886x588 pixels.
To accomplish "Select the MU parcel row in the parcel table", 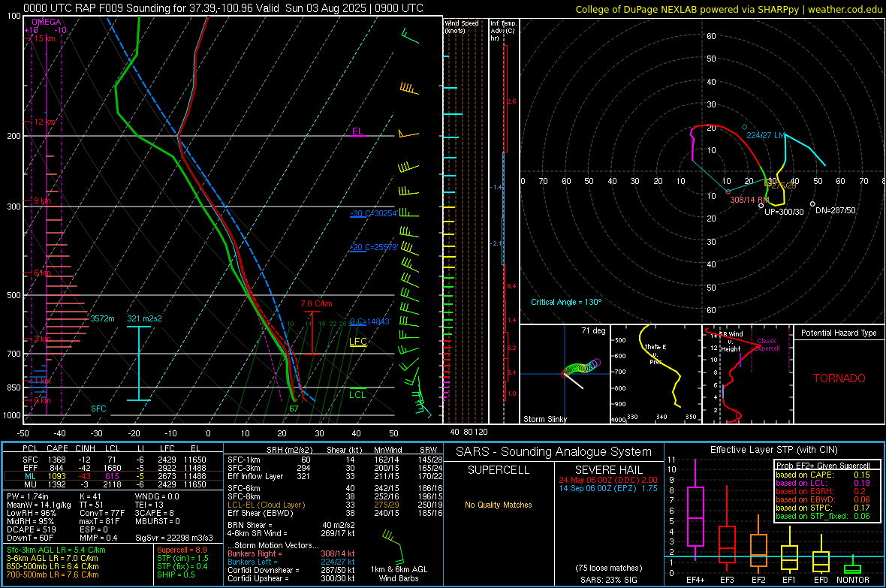I will coord(113,484).
